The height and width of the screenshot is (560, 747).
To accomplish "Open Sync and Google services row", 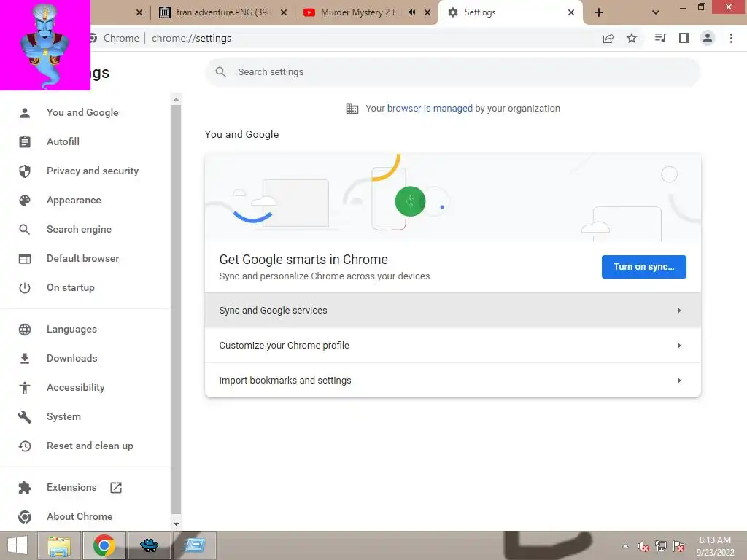I will pos(452,311).
